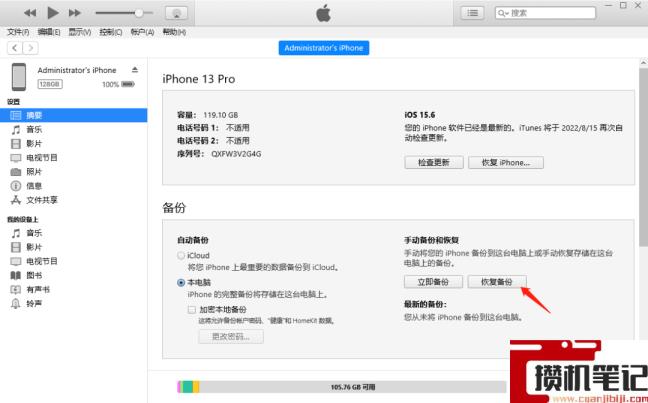The height and width of the screenshot is (403, 648).
Task: Minimize the iTunes window
Action: 608,5
